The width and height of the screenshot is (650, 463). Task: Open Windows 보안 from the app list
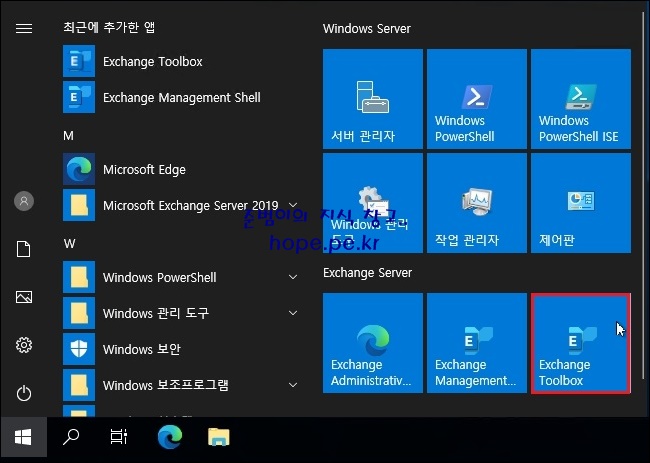pyautogui.click(x=178, y=349)
